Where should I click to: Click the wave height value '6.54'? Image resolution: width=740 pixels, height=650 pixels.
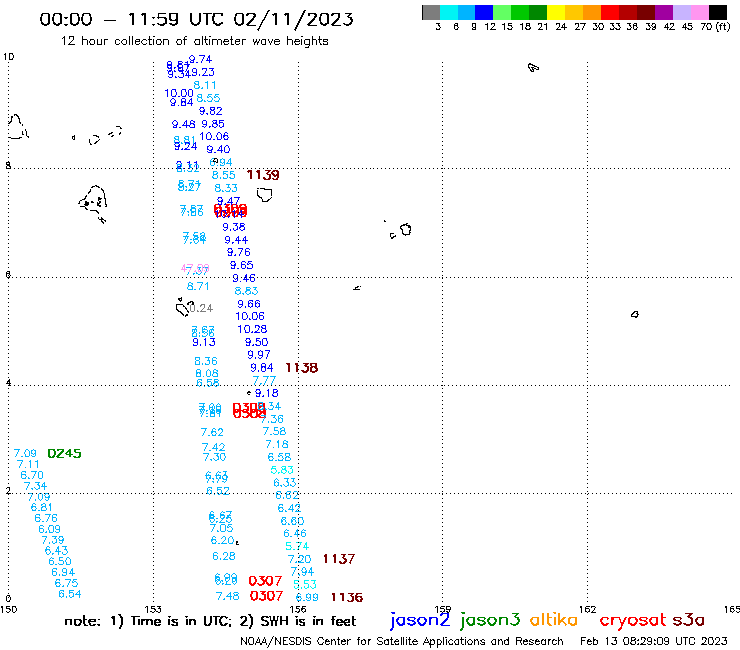click(x=69, y=594)
